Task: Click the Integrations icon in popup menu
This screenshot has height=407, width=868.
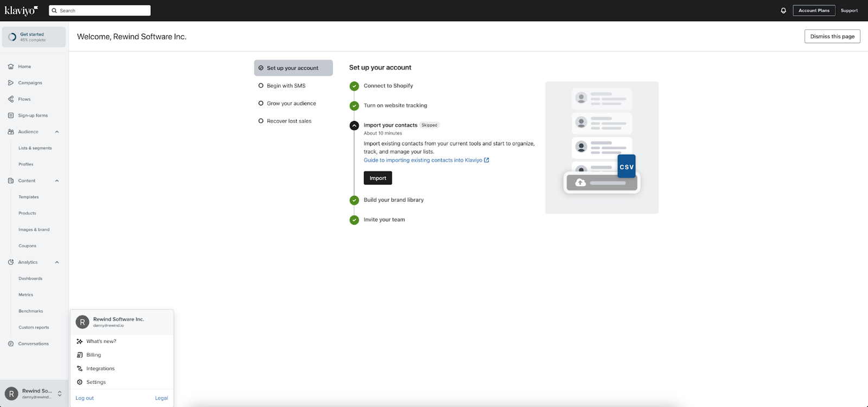Action: (x=80, y=368)
